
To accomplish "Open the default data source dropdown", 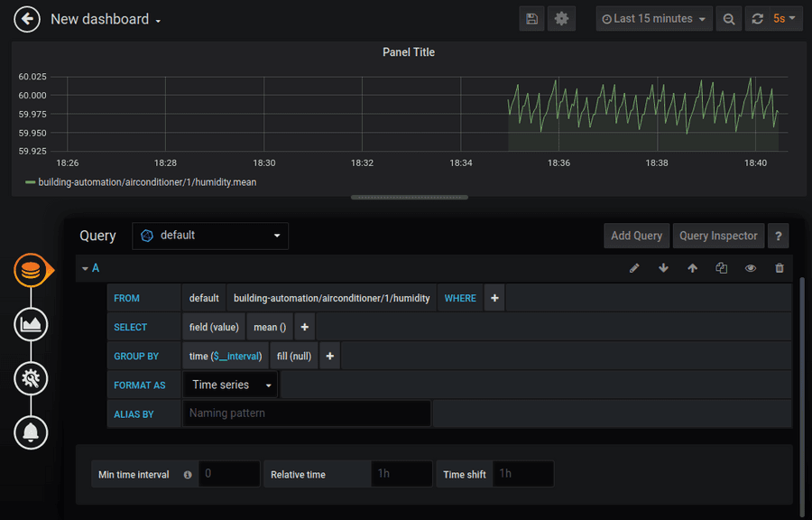I will [210, 236].
